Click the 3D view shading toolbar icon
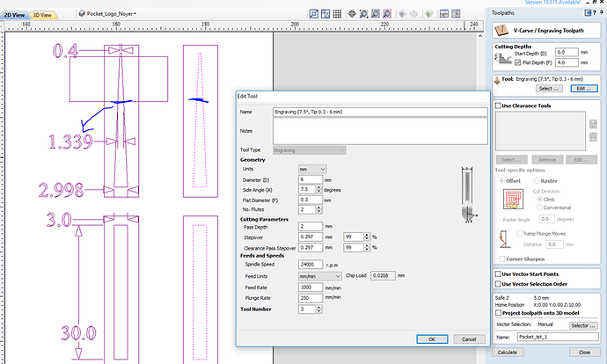The height and width of the screenshot is (364, 607). (428, 14)
